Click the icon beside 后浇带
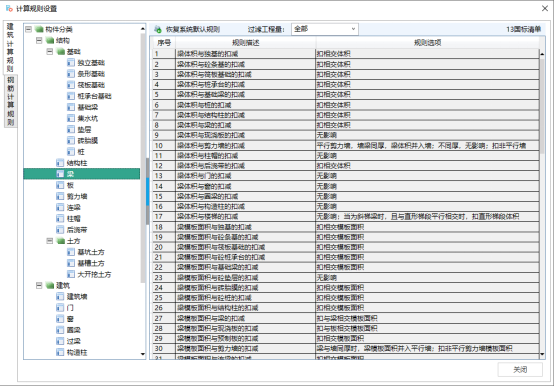The width and height of the screenshot is (554, 387). click(x=60, y=230)
